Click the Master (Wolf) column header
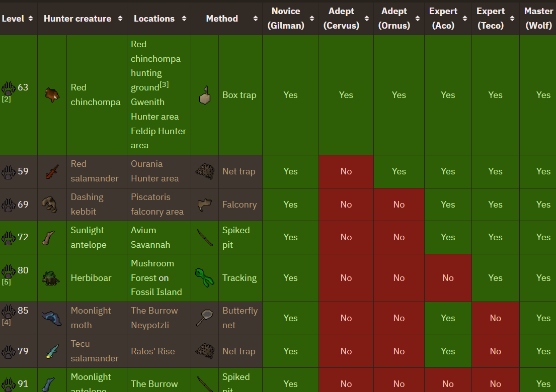Image resolution: width=556 pixels, height=392 pixels. [538, 19]
